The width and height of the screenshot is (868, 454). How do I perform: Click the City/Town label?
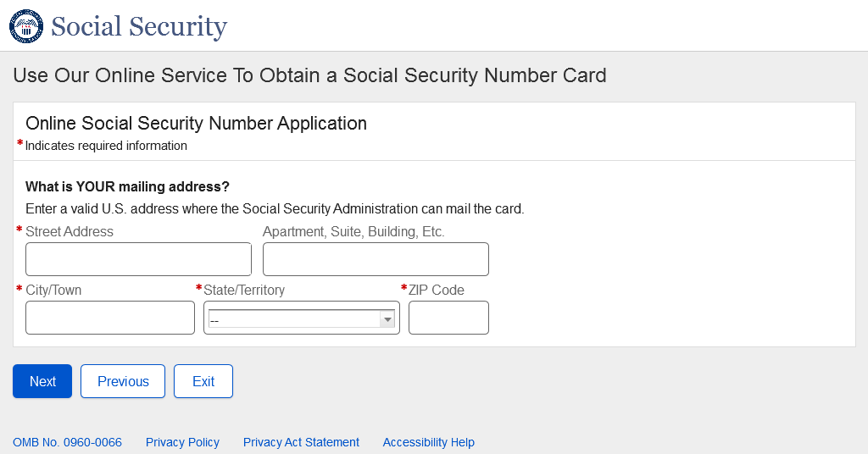pyautogui.click(x=53, y=290)
